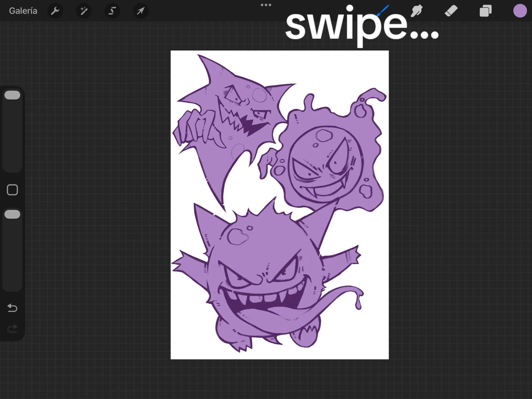Viewport: 532px width, 399px height.
Task: Activate the Selection S-shaped tool
Action: point(112,11)
